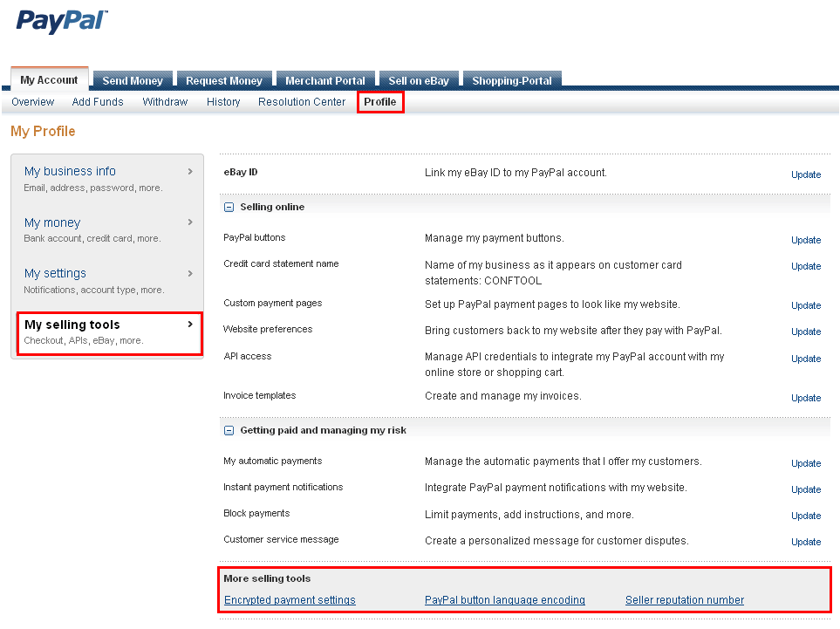The height and width of the screenshot is (629, 840).
Task: Click the 'Customer service message' label
Action: (x=281, y=539)
